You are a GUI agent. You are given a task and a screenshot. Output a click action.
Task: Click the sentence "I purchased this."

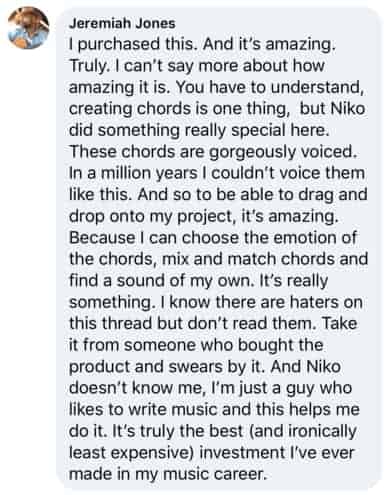click(132, 44)
